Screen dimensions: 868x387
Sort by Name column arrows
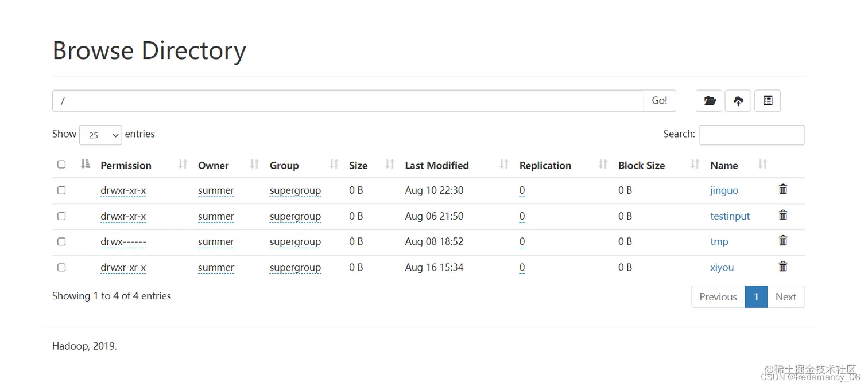(x=762, y=164)
